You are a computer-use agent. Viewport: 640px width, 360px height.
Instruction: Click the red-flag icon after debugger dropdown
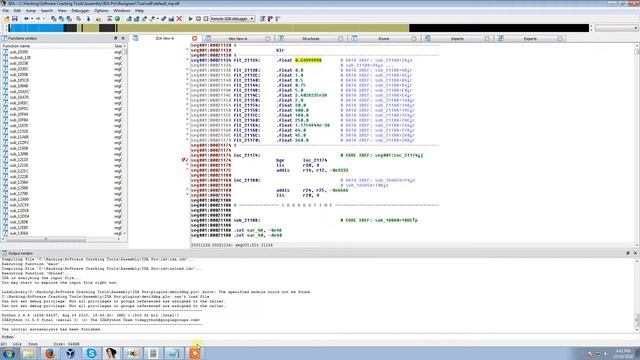pos(270,19)
